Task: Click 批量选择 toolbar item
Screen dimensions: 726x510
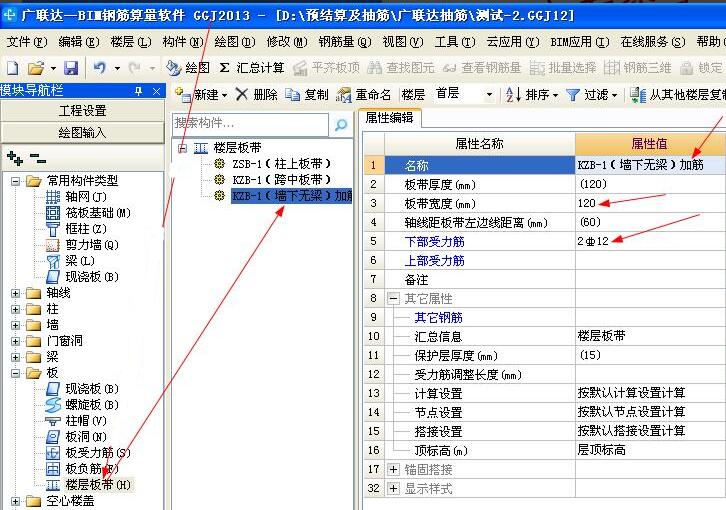Action: pos(563,68)
